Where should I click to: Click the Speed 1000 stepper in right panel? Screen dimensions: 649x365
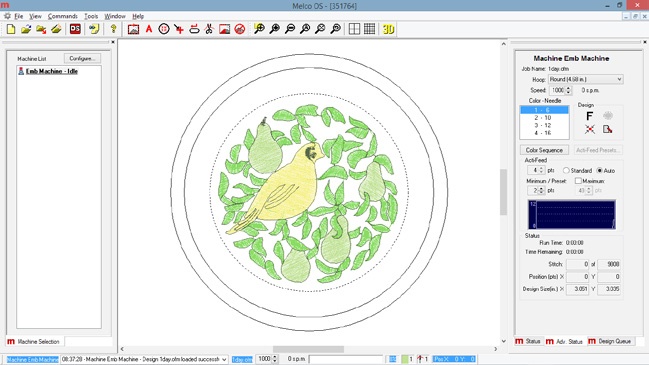pyautogui.click(x=568, y=90)
